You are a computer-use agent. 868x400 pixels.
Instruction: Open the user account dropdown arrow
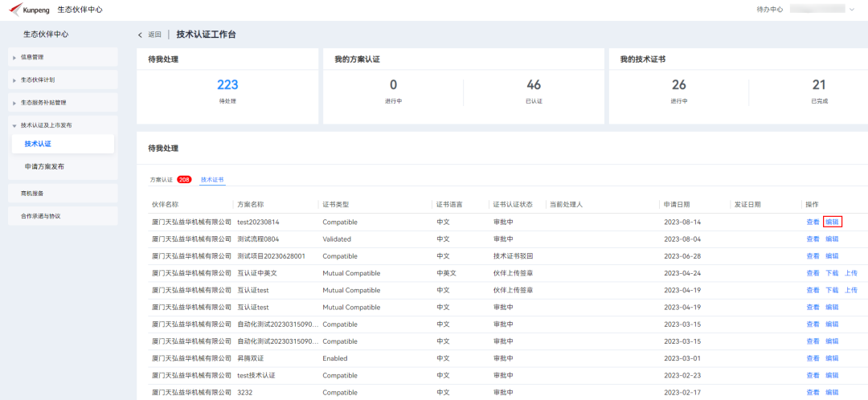coord(850,10)
